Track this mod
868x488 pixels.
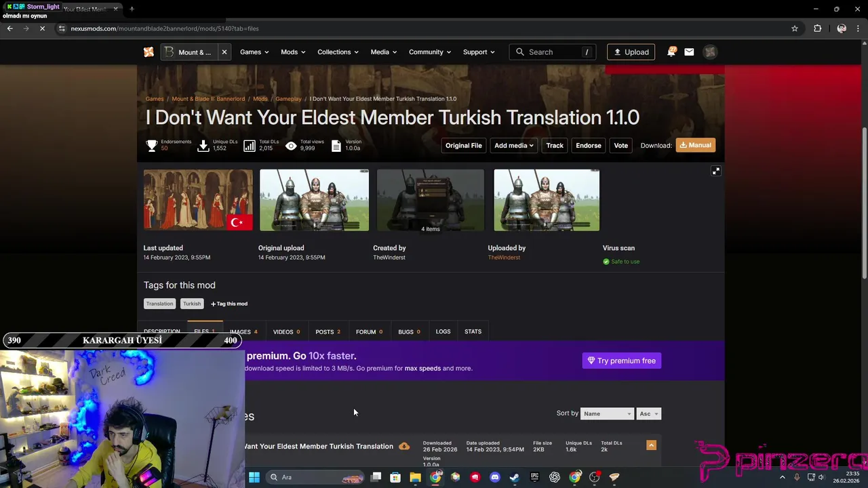(555, 145)
